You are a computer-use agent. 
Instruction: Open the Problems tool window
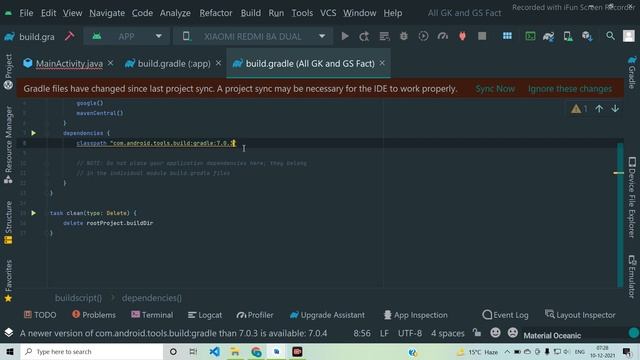click(x=94, y=315)
